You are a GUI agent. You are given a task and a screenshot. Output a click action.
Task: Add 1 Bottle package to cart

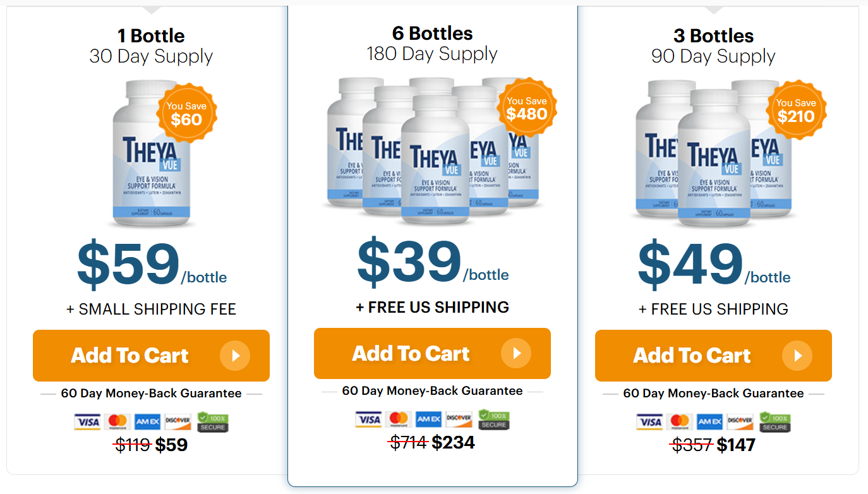click(130, 356)
